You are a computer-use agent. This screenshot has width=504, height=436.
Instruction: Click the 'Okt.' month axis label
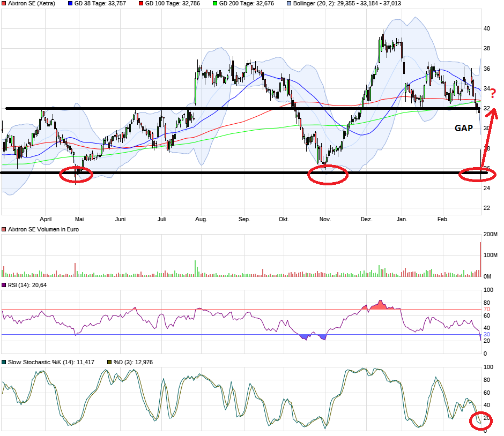284,219
